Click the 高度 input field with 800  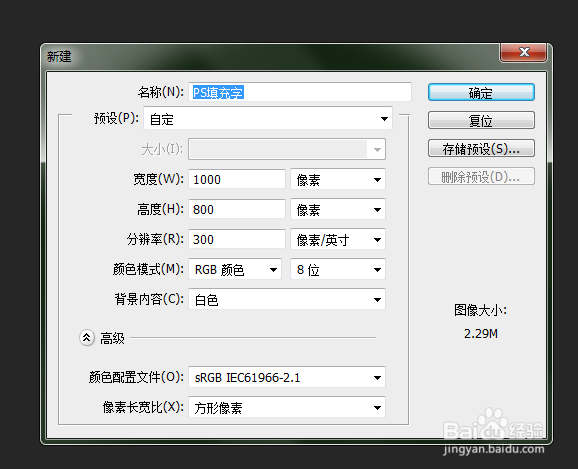237,209
